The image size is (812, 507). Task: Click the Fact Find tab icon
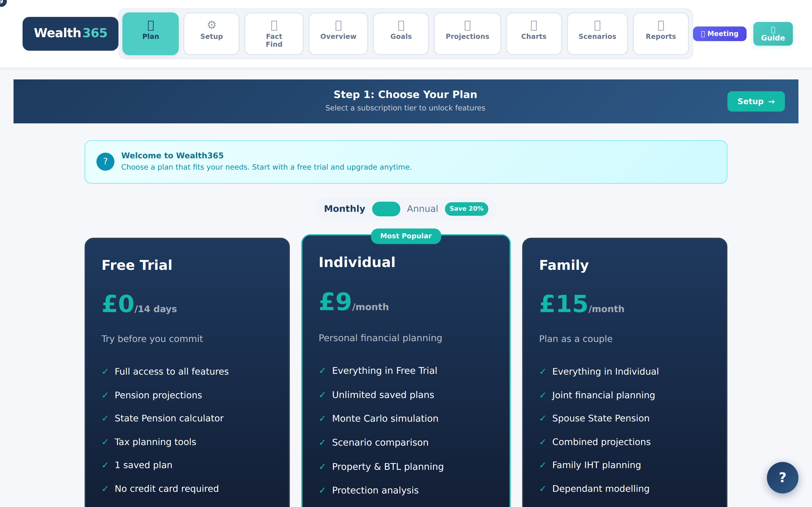click(x=274, y=25)
